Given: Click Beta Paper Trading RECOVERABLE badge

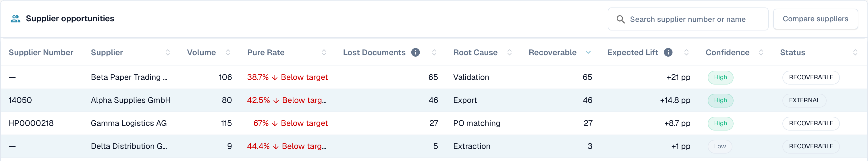Looking at the screenshot, I should [x=811, y=77].
